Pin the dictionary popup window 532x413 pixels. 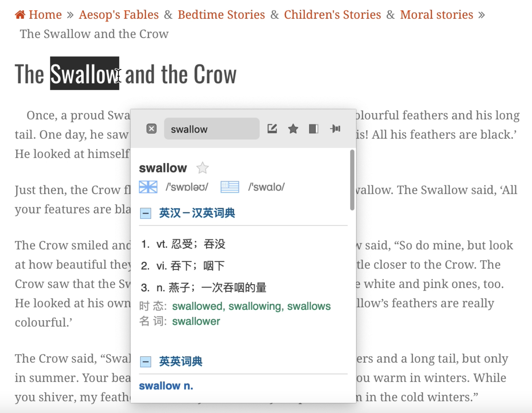[x=335, y=129]
